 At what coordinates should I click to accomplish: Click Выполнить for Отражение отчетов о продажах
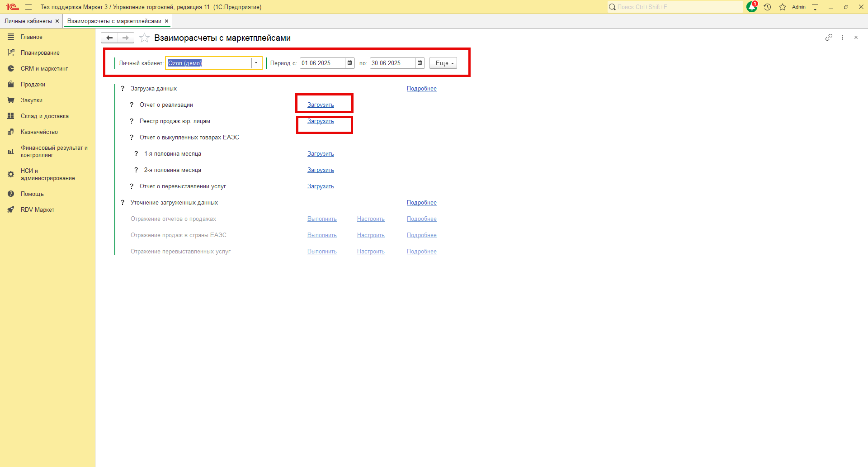322,219
